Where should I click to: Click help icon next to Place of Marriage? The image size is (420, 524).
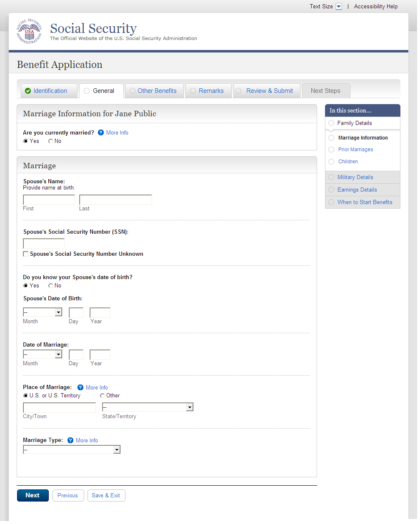click(x=80, y=387)
